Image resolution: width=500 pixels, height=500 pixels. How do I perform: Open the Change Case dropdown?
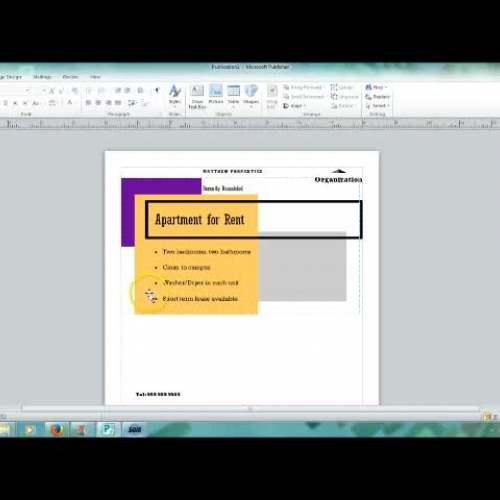(36, 103)
